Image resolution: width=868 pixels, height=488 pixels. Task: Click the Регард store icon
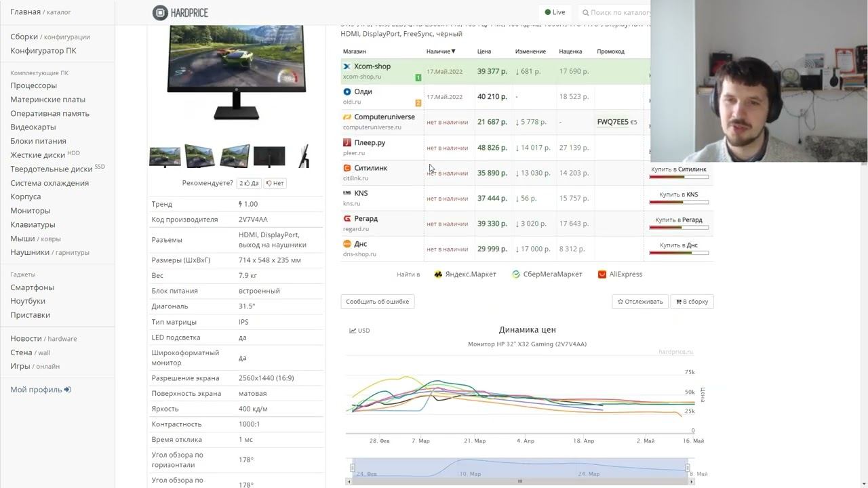pos(347,219)
